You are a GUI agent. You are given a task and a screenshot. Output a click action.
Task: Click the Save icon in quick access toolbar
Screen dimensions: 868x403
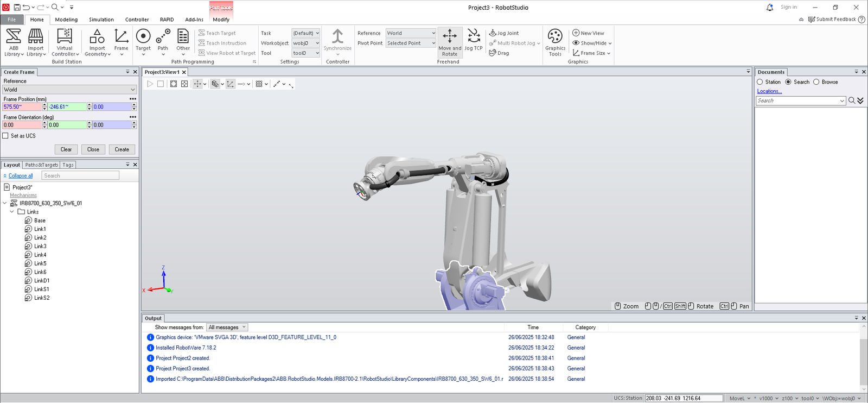click(x=17, y=7)
